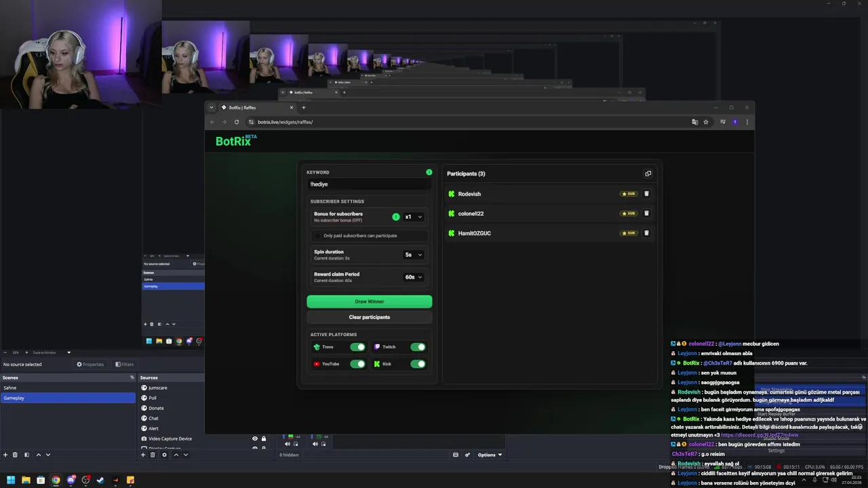The height and width of the screenshot is (488, 868).
Task: Click the BotRix BETA logo
Action: click(x=236, y=141)
